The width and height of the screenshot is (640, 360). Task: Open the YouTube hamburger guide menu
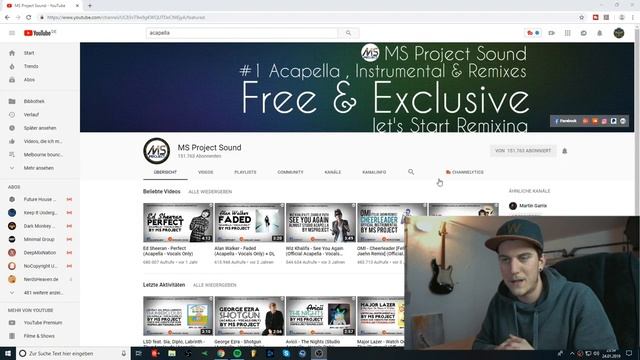tap(12, 33)
